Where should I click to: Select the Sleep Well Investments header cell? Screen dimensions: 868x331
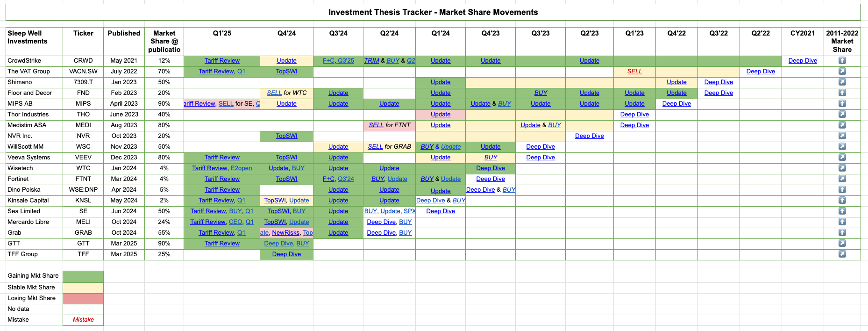tap(34, 41)
